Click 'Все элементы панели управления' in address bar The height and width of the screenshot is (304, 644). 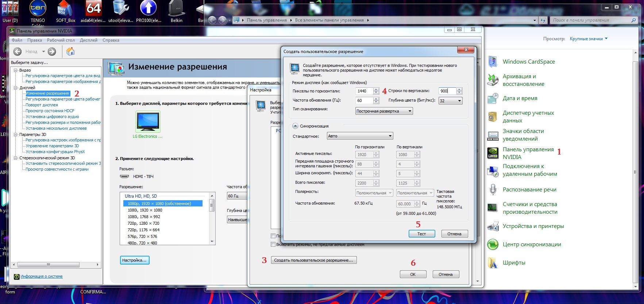click(329, 20)
